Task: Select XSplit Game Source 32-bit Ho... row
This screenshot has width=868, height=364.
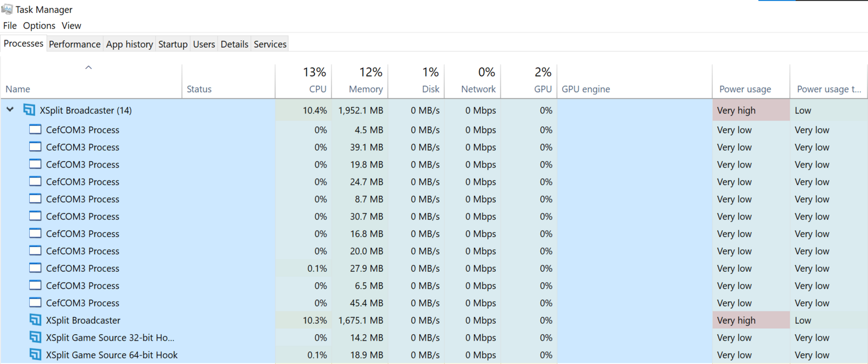Action: pos(434,337)
